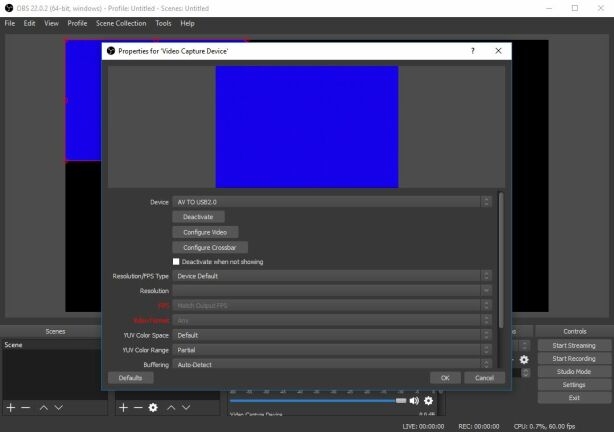Move scene down arrow in Scenes panel
Screen dimensions: 614x432
(x=59, y=408)
